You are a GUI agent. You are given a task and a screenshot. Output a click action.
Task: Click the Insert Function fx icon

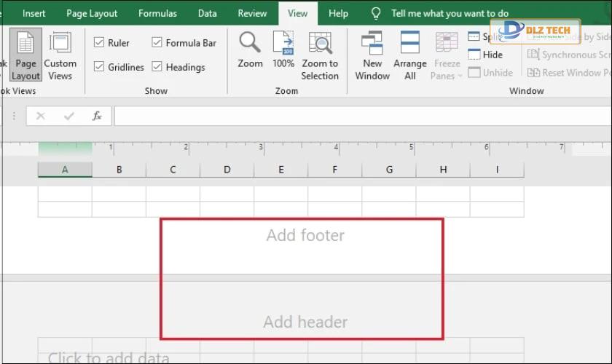point(97,116)
